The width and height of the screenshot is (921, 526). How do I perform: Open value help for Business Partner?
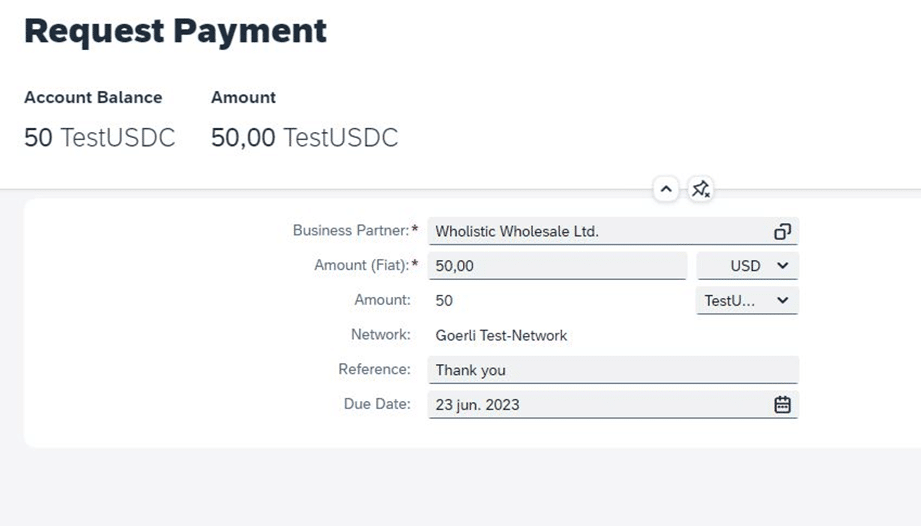pos(782,231)
